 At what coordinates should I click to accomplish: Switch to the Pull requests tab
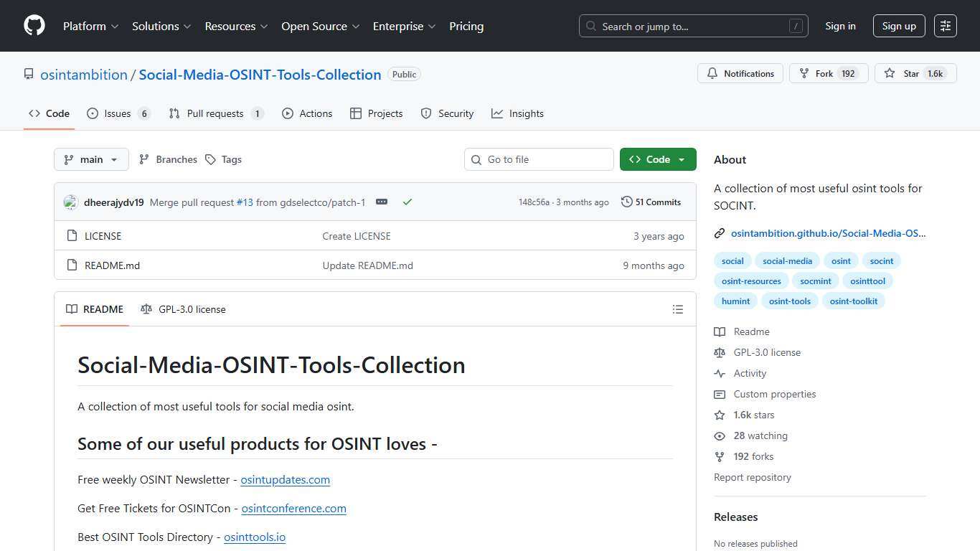[215, 113]
